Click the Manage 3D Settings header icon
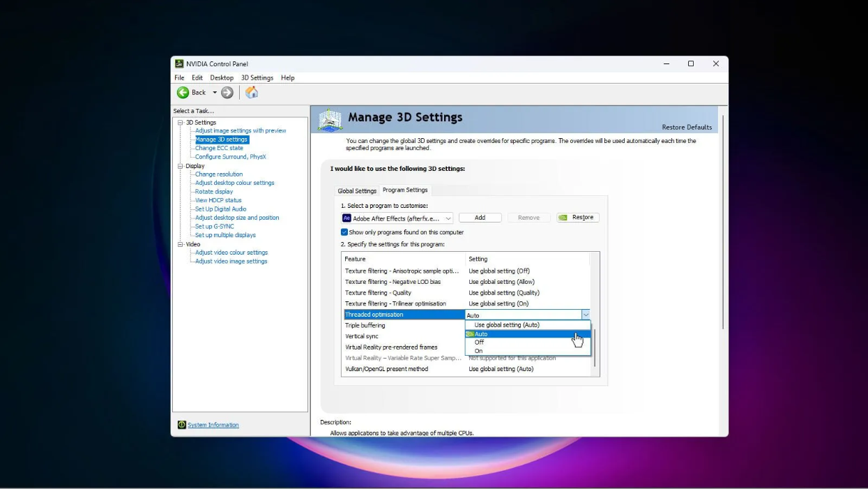868x489 pixels. coord(329,119)
